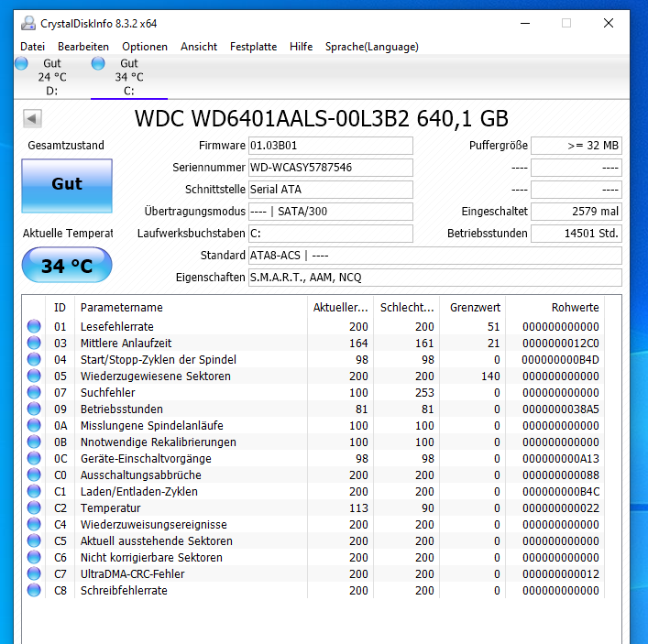Click raw value 000000000022
648x644 pixels.
[x=560, y=508]
